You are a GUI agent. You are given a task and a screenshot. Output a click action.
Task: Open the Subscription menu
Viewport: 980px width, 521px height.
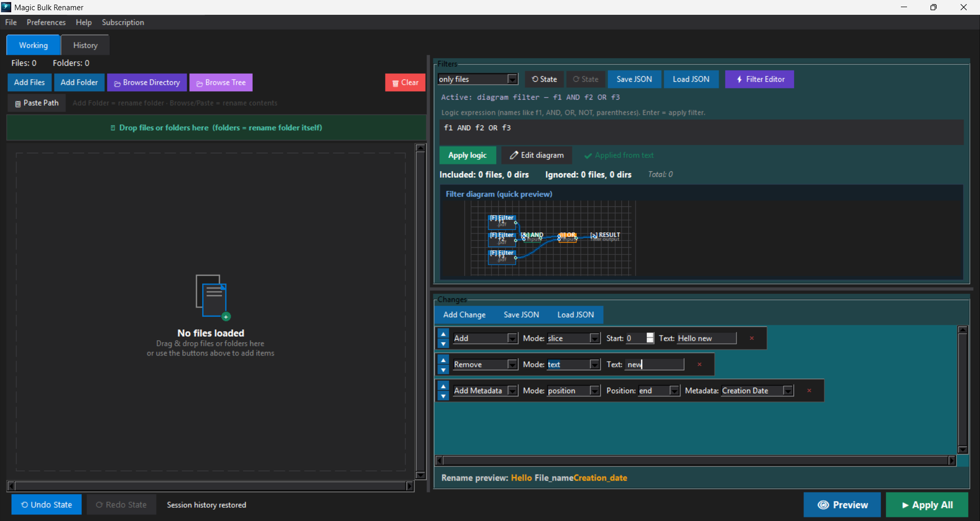tap(123, 22)
